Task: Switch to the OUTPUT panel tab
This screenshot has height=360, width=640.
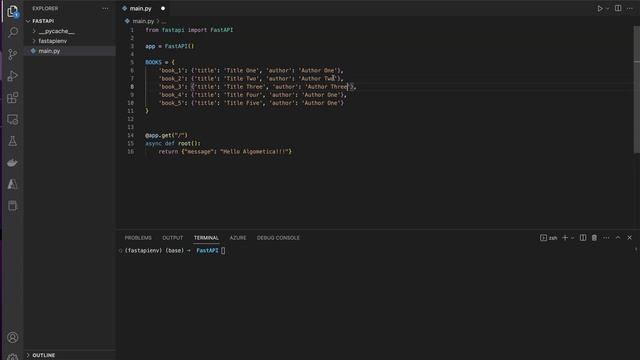Action: click(x=173, y=238)
